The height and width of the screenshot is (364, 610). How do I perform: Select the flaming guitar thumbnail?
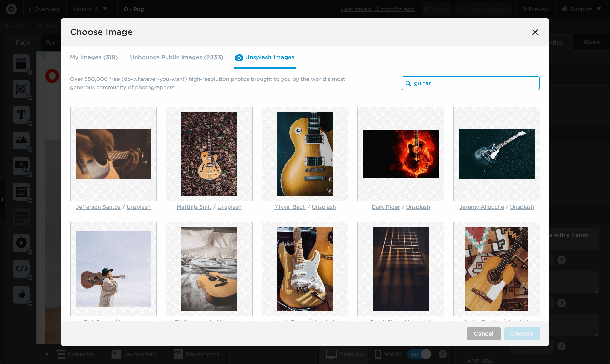coord(400,154)
